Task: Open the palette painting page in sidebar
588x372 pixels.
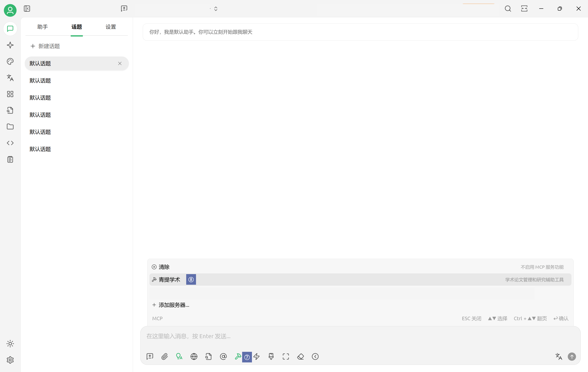Action: pyautogui.click(x=10, y=61)
